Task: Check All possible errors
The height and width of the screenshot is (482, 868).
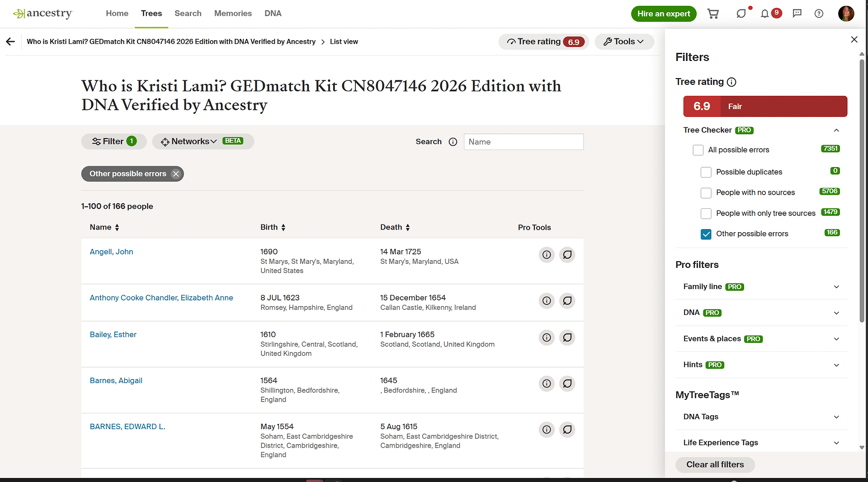Action: pyautogui.click(x=698, y=150)
